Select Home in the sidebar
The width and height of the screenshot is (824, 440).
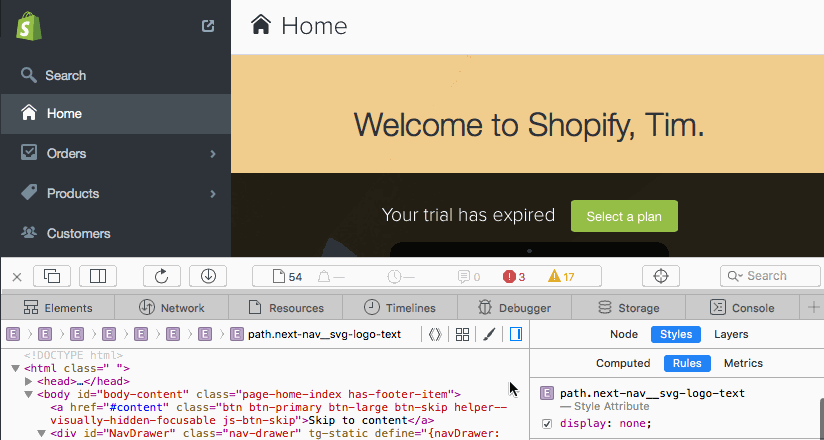(x=116, y=114)
